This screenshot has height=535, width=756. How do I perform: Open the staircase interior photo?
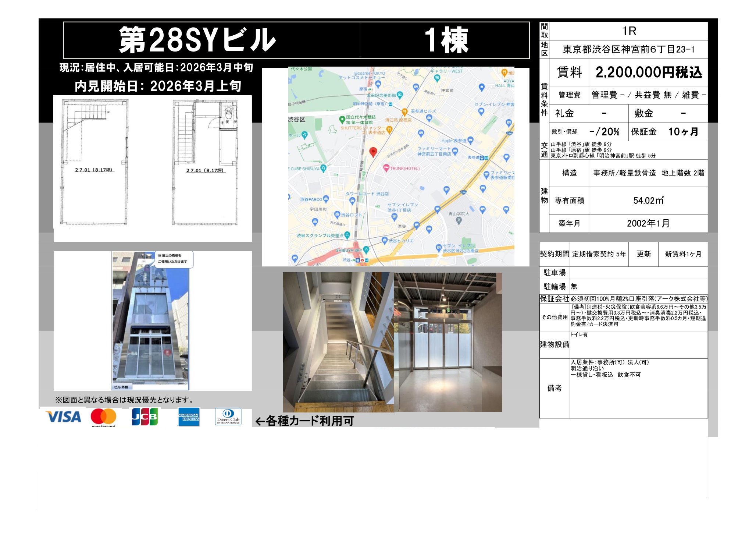pyautogui.click(x=338, y=342)
